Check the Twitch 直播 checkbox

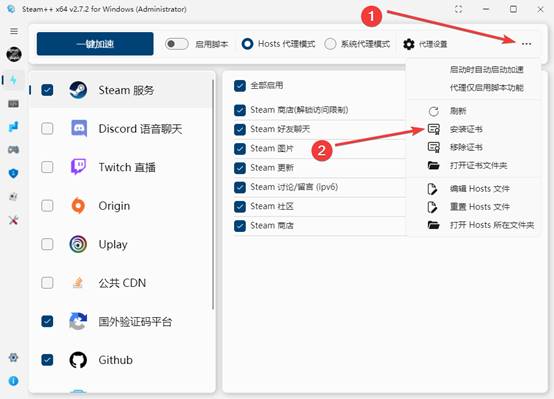pos(47,167)
